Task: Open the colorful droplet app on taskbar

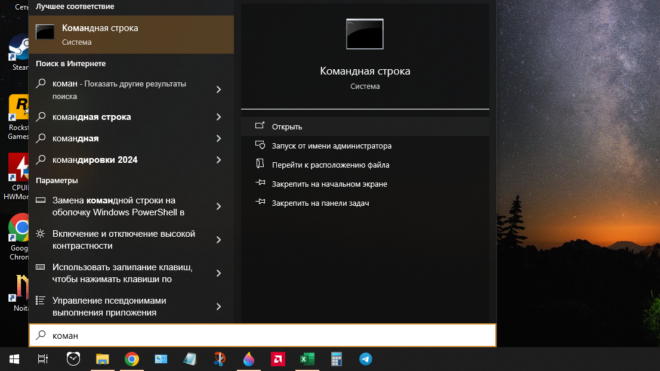Action: coord(249,359)
